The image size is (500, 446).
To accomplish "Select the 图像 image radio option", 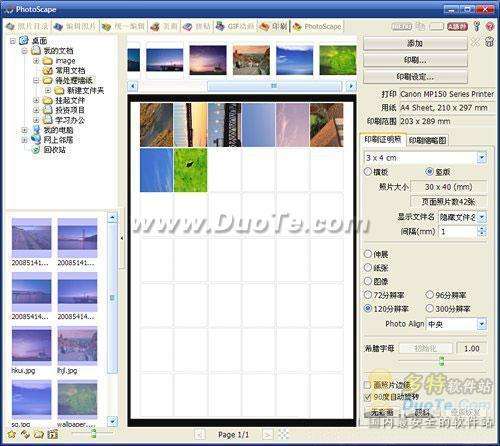I will pos(368,281).
